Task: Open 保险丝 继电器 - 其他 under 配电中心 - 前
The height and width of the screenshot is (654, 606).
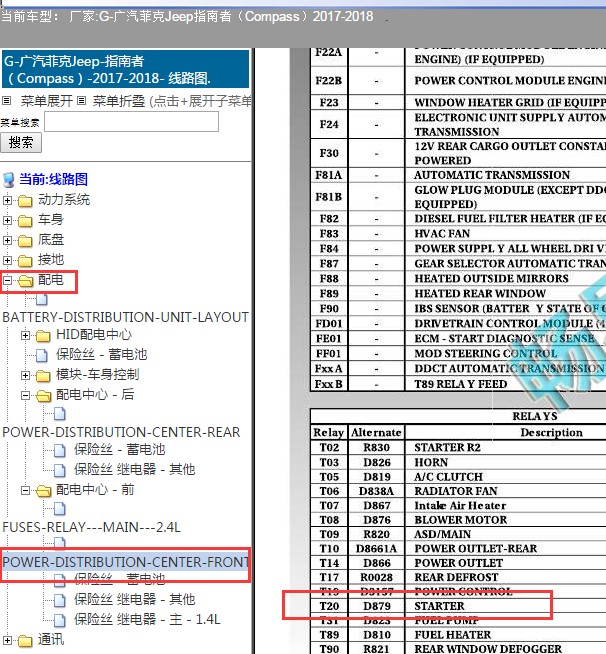Action: point(135,600)
